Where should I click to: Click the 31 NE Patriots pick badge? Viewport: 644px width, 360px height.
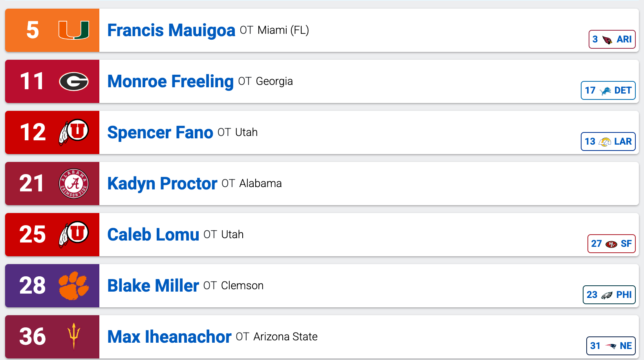click(x=611, y=346)
